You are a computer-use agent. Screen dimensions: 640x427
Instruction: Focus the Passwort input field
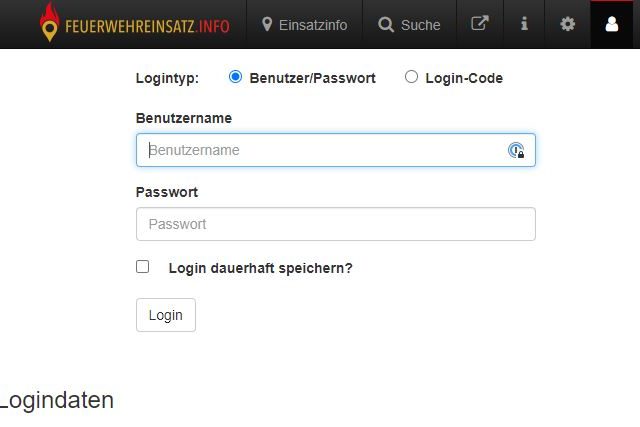(335, 224)
